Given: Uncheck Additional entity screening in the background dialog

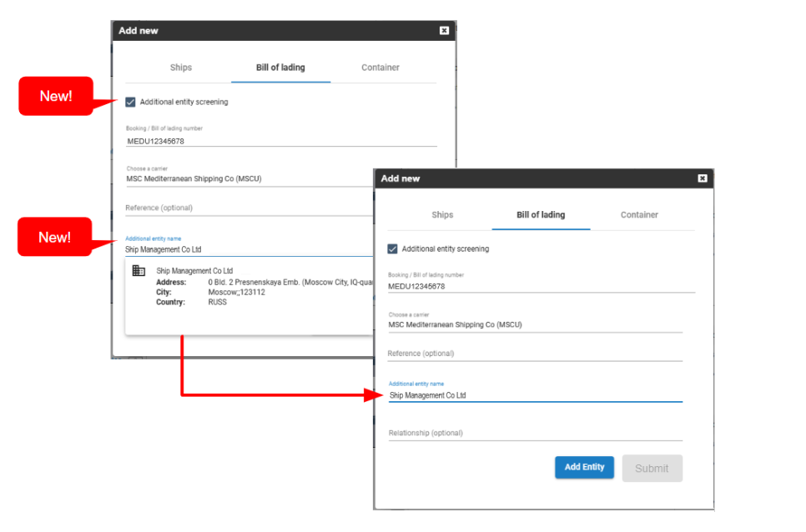Looking at the screenshot, I should [130, 102].
